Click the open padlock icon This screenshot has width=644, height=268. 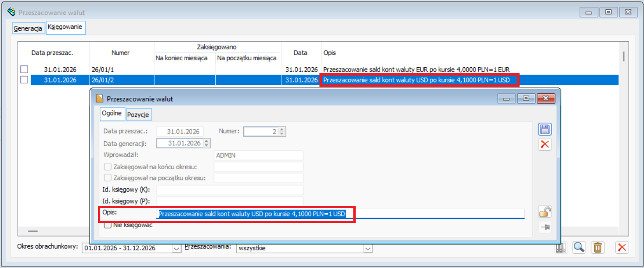pyautogui.click(x=545, y=212)
